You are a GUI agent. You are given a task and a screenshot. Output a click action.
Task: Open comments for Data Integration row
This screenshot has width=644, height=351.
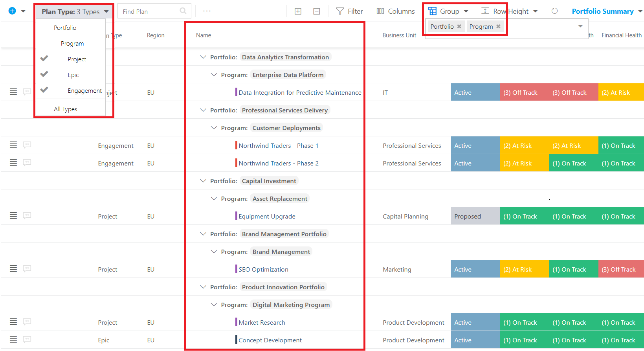(27, 92)
